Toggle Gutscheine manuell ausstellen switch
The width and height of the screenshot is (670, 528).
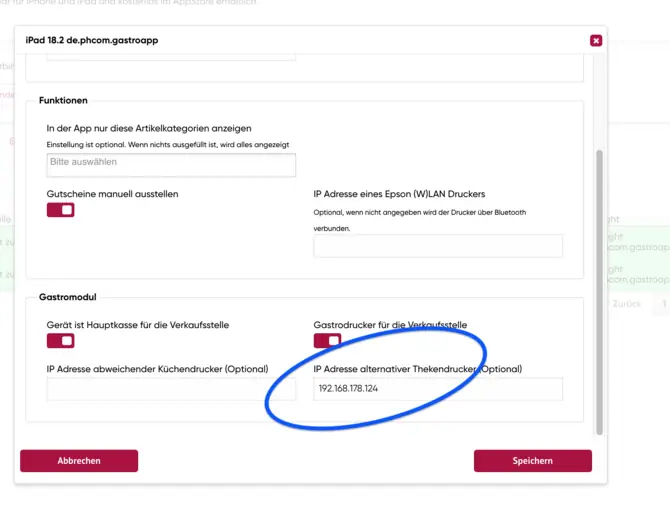(60, 210)
